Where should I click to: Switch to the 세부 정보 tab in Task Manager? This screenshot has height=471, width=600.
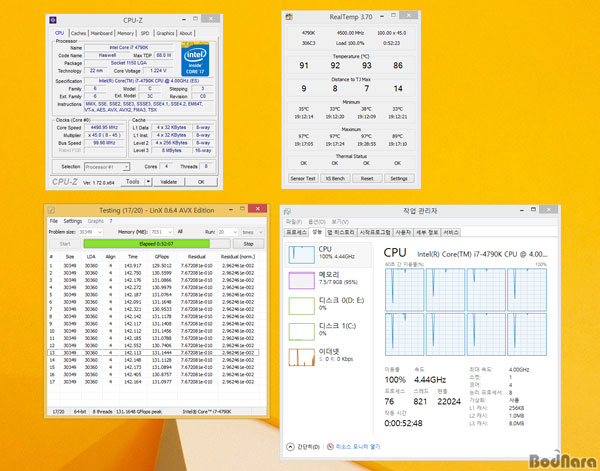point(427,232)
